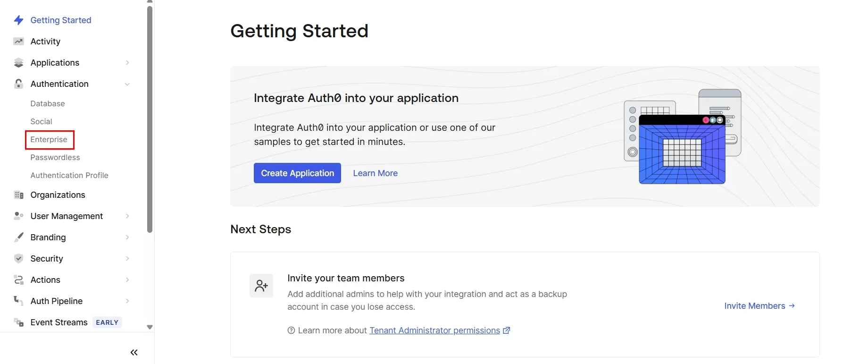The height and width of the screenshot is (364, 868).
Task: Click the Authentication padlock icon
Action: [18, 84]
